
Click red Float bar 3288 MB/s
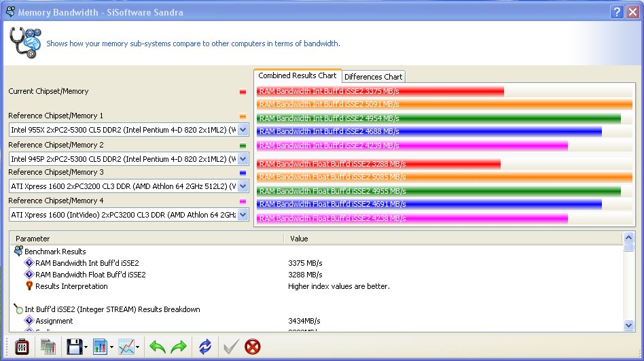point(378,164)
